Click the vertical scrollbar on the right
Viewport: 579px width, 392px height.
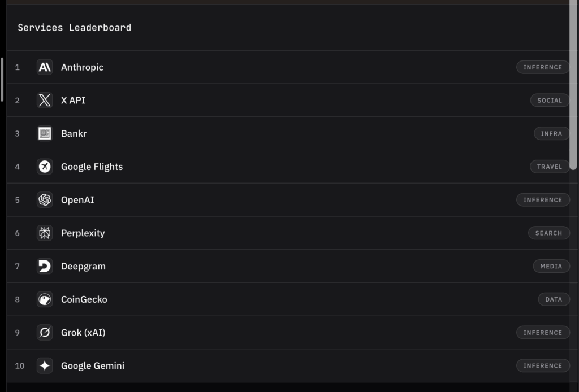[x=573, y=85]
